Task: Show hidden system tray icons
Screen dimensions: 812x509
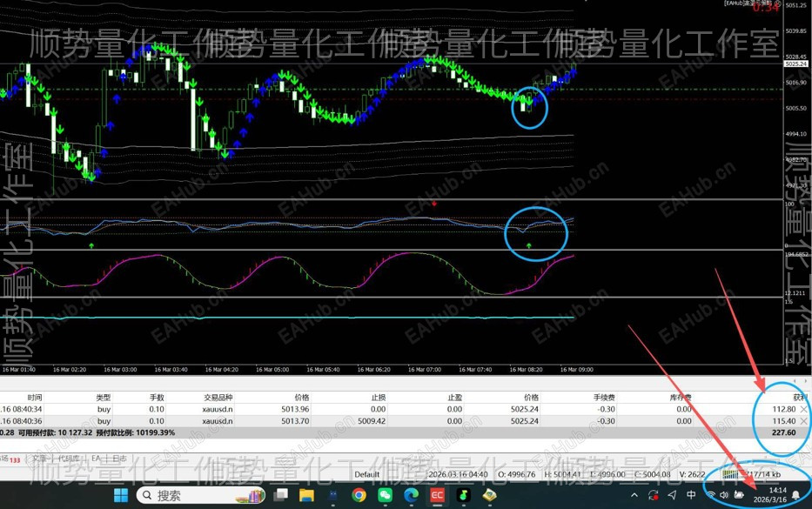Action: point(634,496)
